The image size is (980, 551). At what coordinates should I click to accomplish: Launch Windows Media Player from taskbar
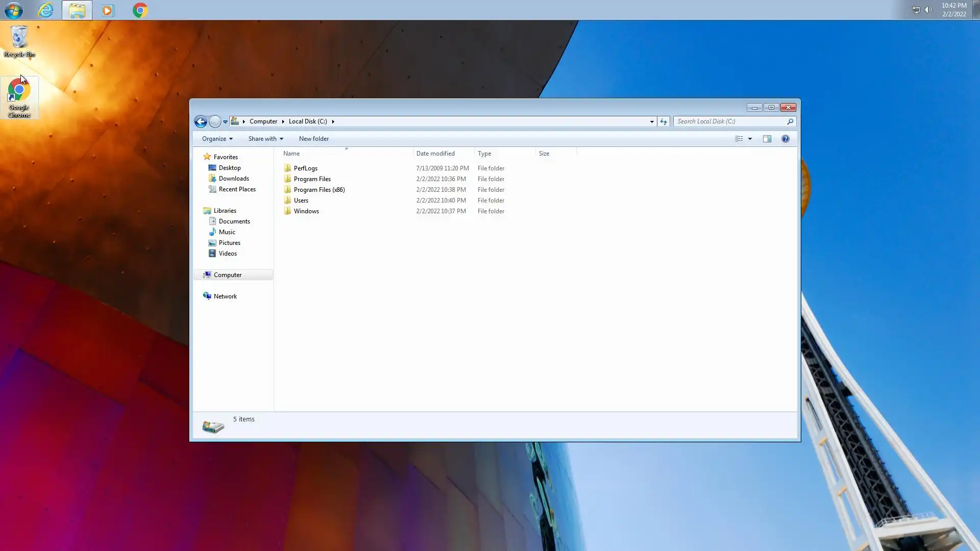point(108,10)
